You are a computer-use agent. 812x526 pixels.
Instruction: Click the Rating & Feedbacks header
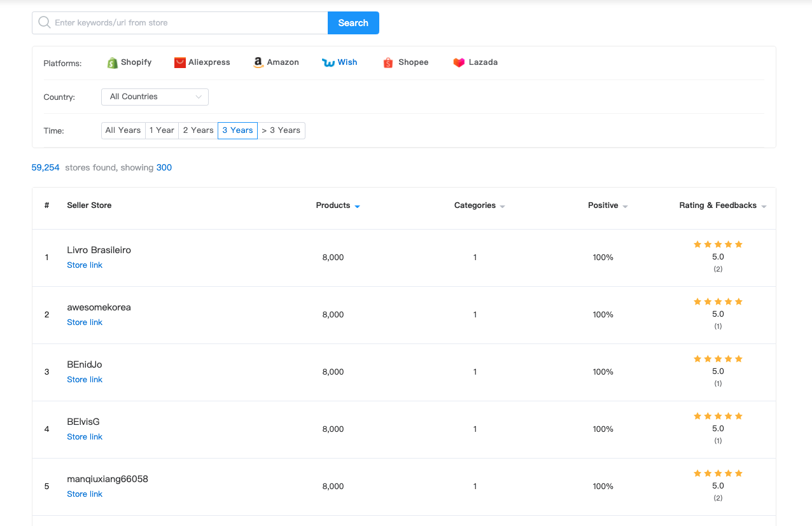(x=718, y=205)
